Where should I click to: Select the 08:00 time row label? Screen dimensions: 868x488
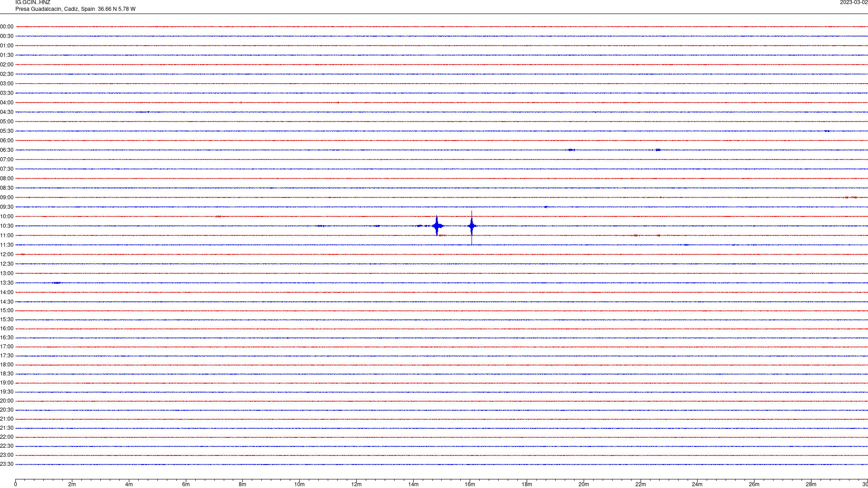coord(7,178)
